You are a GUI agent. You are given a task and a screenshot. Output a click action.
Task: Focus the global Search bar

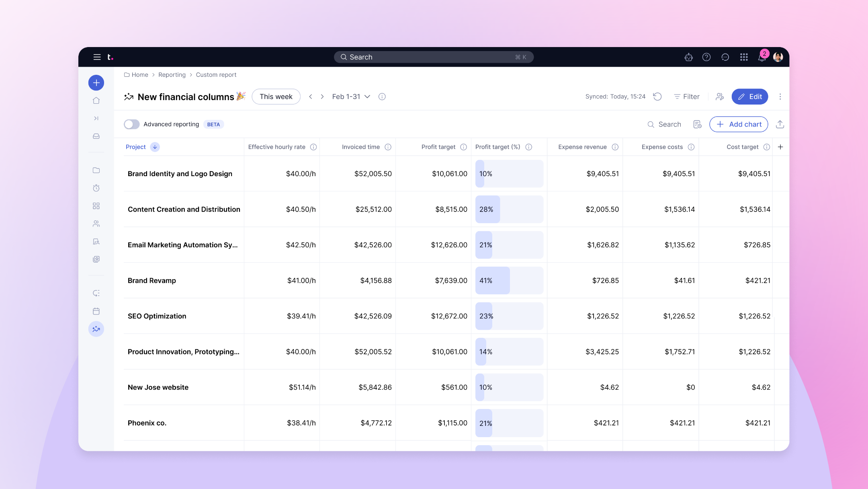[x=434, y=57]
